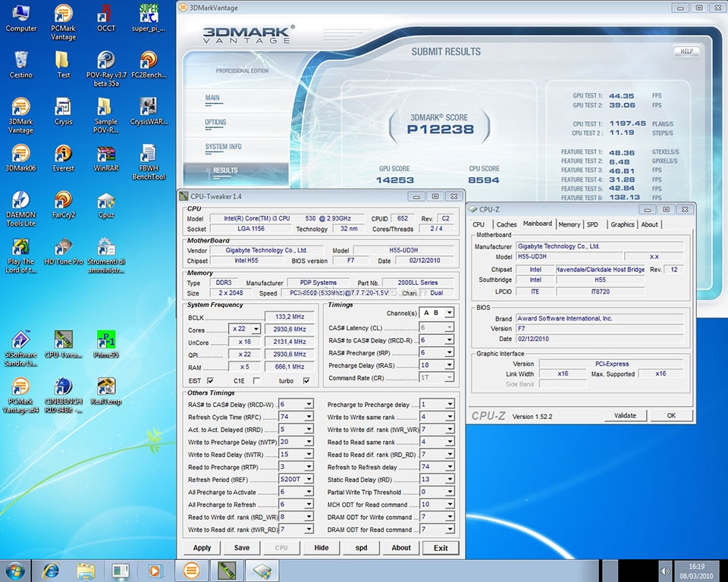728x582 pixels.
Task: Switch to the CPU tab in CPU-Z
Action: [x=479, y=224]
